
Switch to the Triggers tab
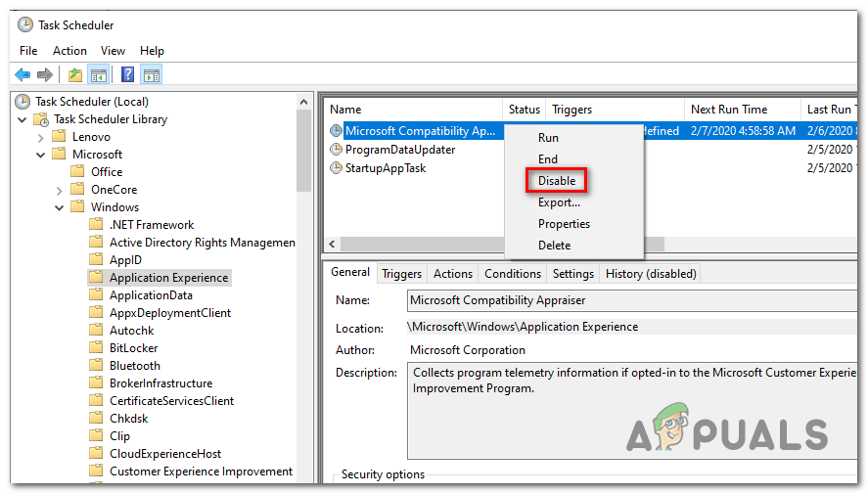pos(401,274)
